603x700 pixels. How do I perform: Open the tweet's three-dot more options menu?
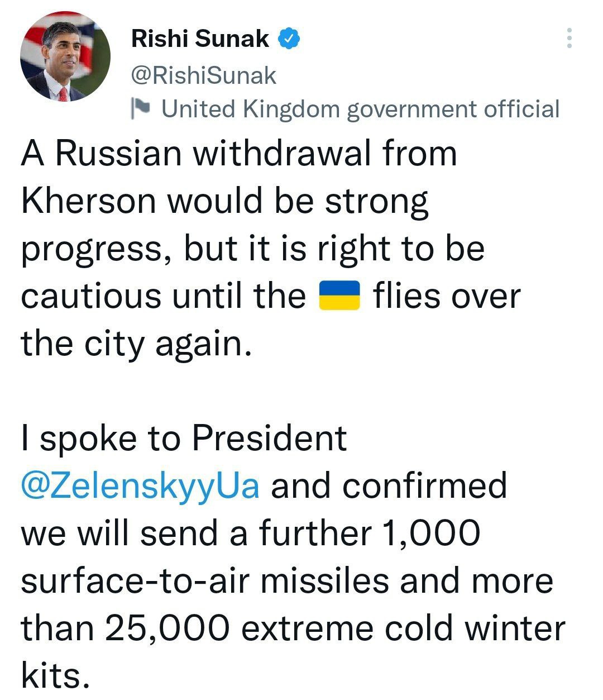click(569, 38)
